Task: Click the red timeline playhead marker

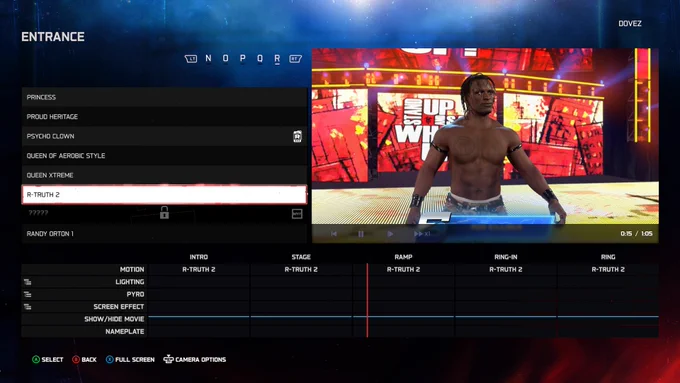Action: [x=367, y=300]
